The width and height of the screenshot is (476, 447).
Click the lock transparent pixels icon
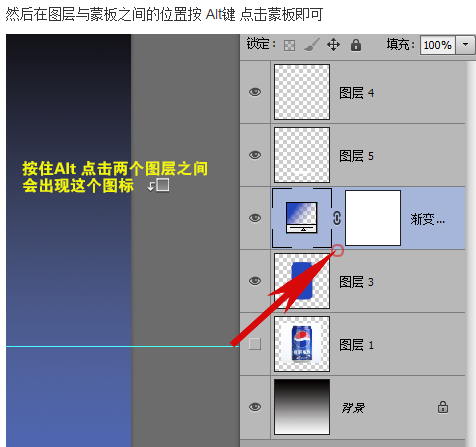pos(289,45)
